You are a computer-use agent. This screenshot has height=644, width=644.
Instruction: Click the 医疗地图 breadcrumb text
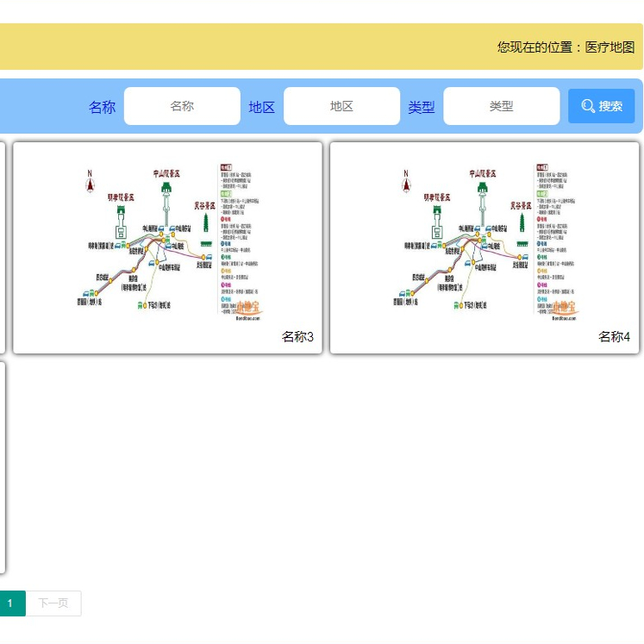click(x=610, y=47)
